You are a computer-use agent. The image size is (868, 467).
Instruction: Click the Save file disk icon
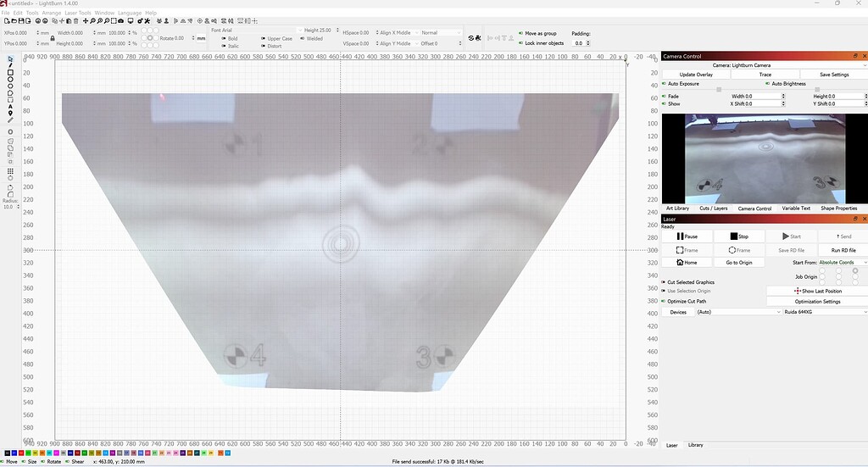(21, 21)
